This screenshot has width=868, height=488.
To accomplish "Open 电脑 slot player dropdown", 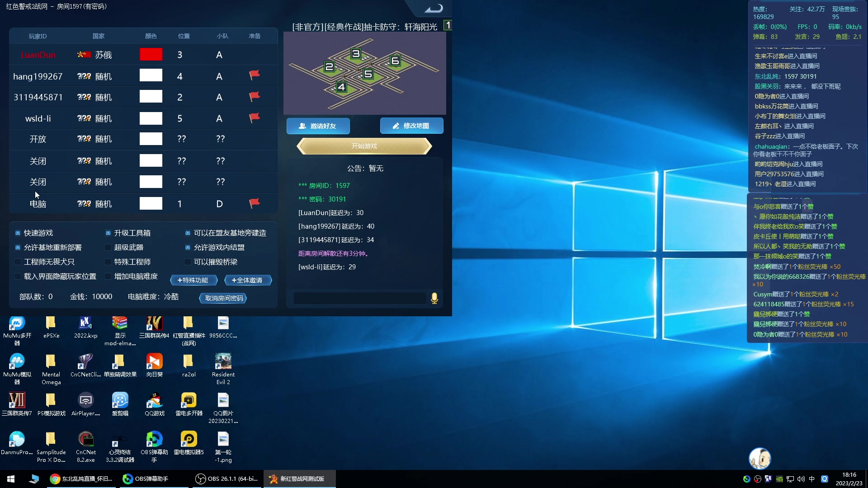I will point(38,204).
